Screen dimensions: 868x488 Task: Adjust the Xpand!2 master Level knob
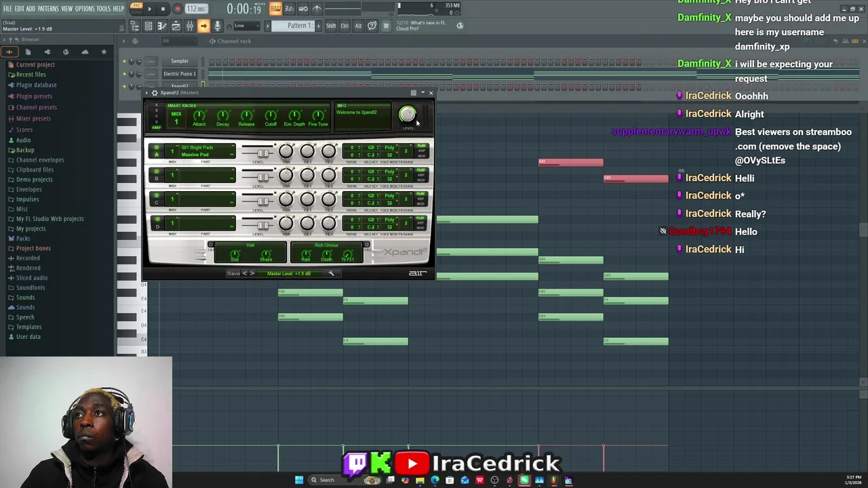pos(407,115)
